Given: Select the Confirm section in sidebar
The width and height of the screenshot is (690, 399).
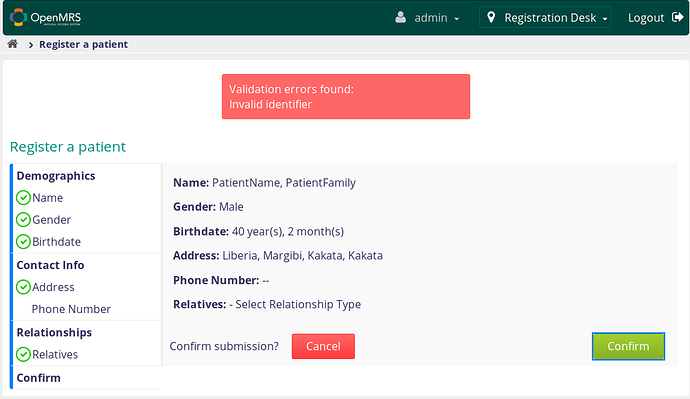Looking at the screenshot, I should click(x=39, y=377).
